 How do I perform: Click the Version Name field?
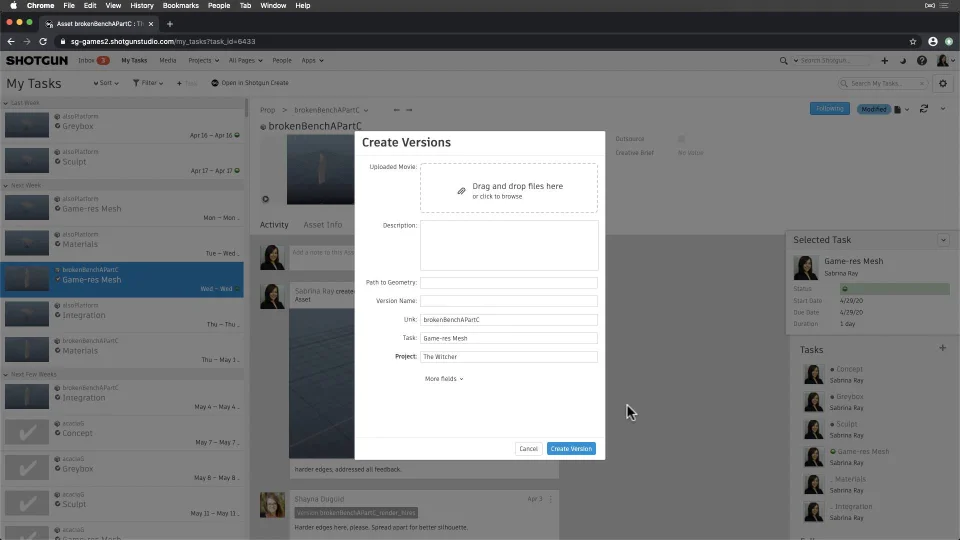coord(509,301)
